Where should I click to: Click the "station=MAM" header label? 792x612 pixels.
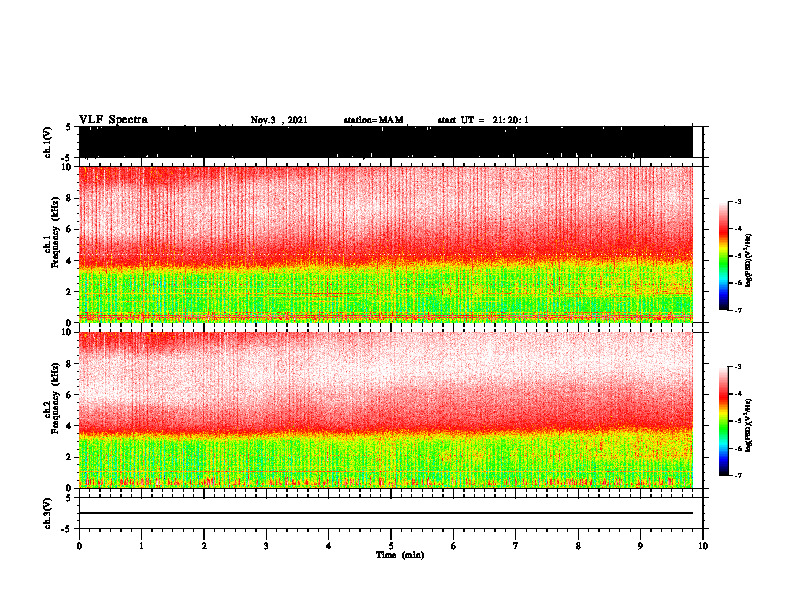[373, 120]
